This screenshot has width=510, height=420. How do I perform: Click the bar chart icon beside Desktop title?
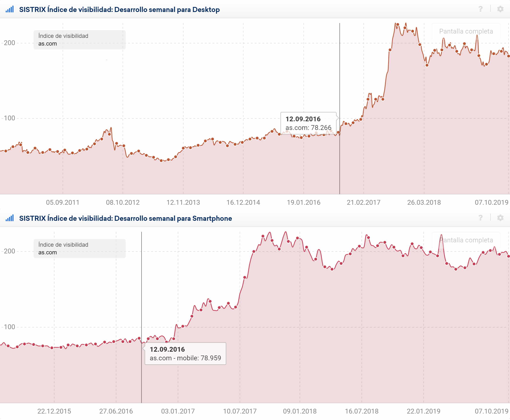[x=10, y=9]
